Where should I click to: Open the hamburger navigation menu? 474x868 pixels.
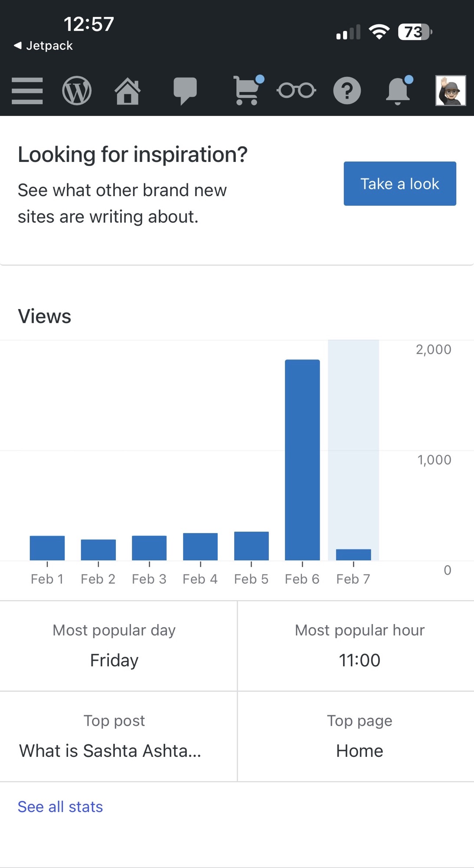tap(27, 90)
